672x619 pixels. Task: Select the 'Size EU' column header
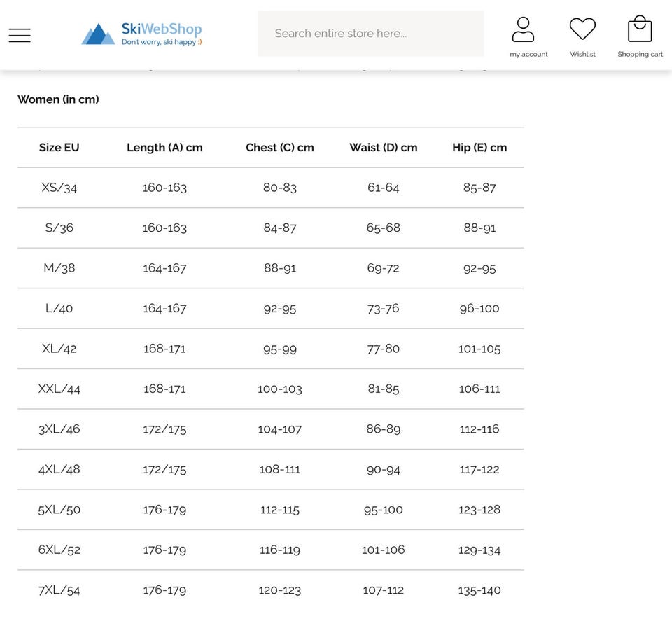click(59, 148)
